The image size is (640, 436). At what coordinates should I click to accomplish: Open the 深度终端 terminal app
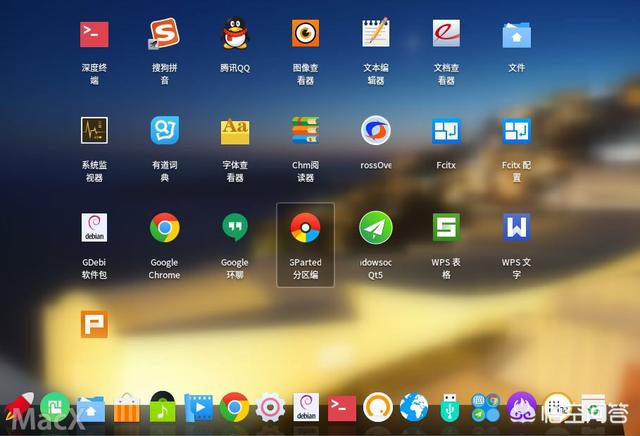(x=94, y=35)
